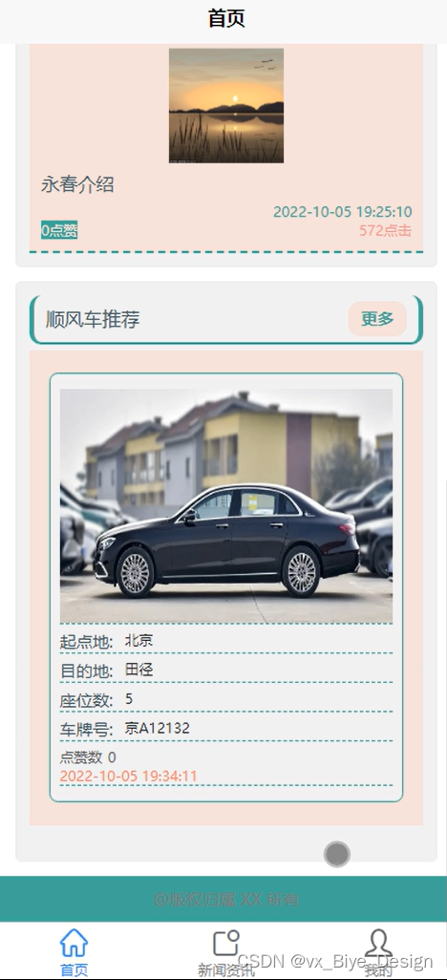Screen dimensions: 447x980
Task: Switch to 首页 tab label
Action: 74,970
